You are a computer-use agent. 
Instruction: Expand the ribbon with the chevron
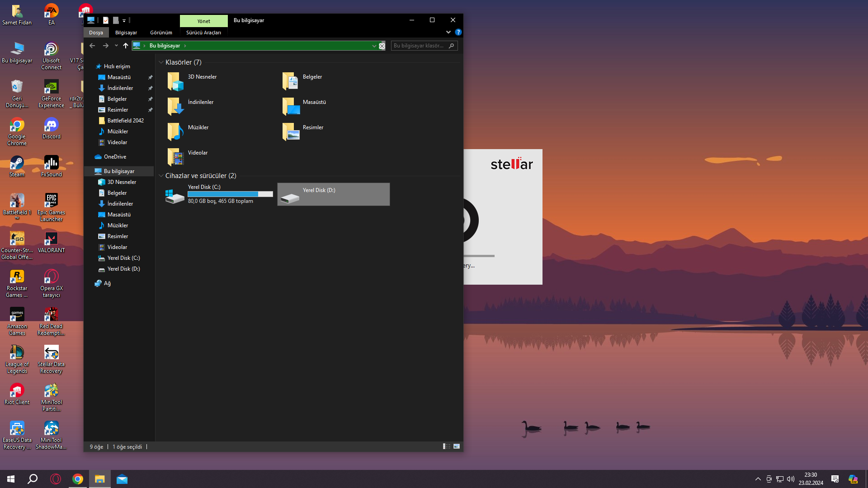click(448, 32)
